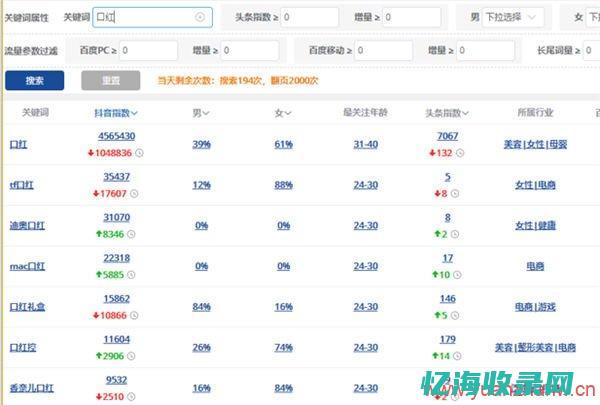Click the gray 重置 button
This screenshot has width=600, height=405.
click(111, 81)
